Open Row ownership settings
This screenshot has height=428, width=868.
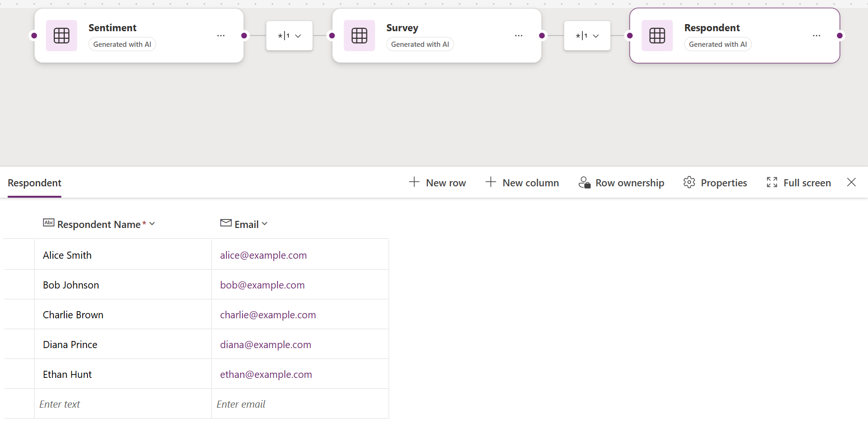point(621,183)
